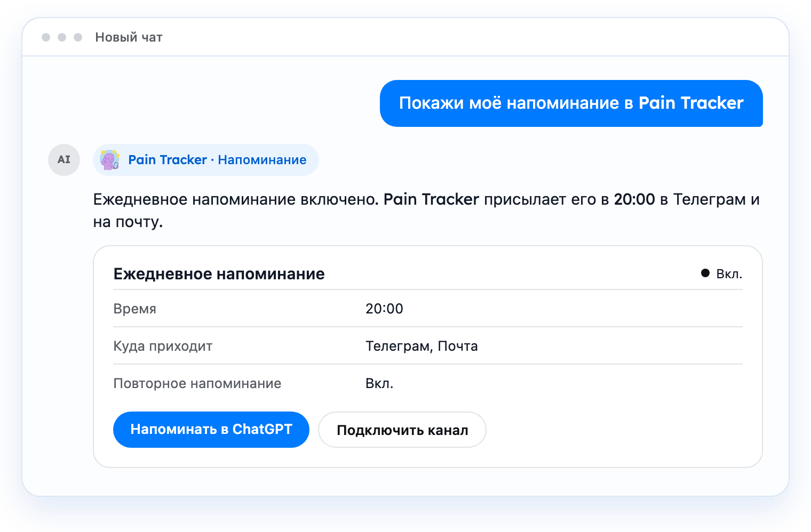This screenshot has height=532, width=811.
Task: Click the Pain Tracker avatar icon
Action: click(x=110, y=160)
